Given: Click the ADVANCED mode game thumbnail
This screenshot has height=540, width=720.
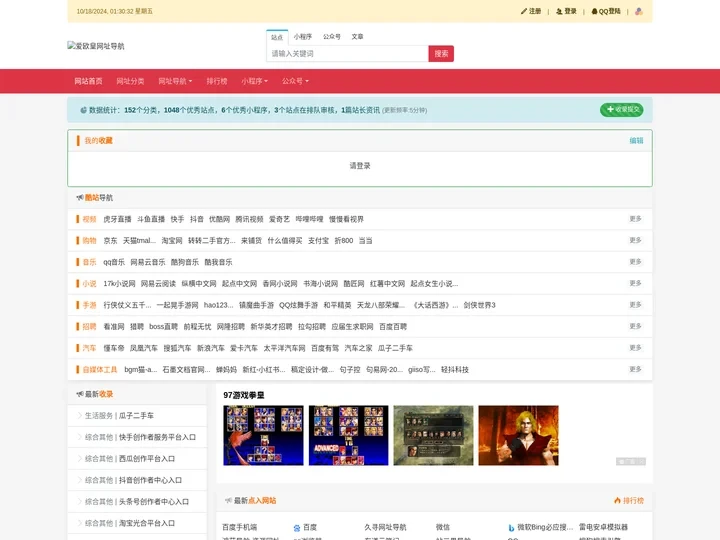Looking at the screenshot, I should coord(348,435).
